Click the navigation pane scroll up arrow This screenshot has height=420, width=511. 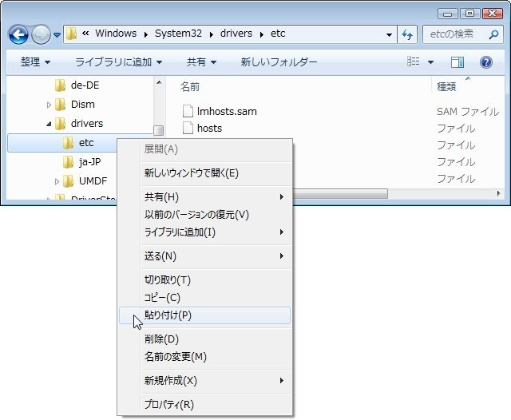[x=159, y=83]
